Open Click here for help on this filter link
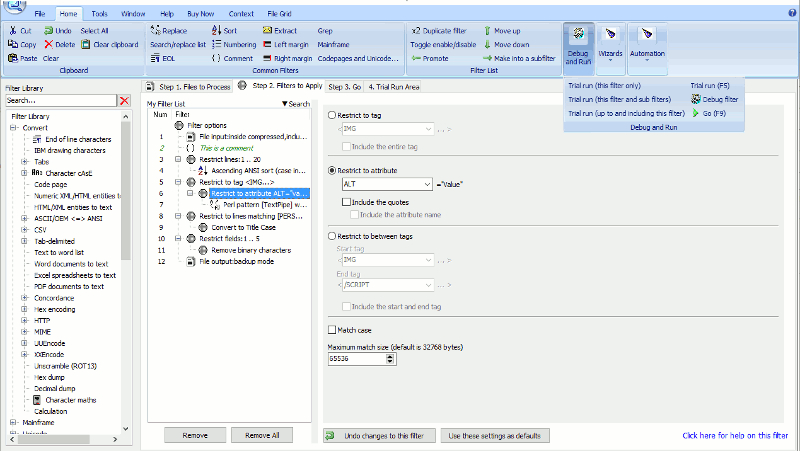The height and width of the screenshot is (451, 800). pyautogui.click(x=735, y=436)
